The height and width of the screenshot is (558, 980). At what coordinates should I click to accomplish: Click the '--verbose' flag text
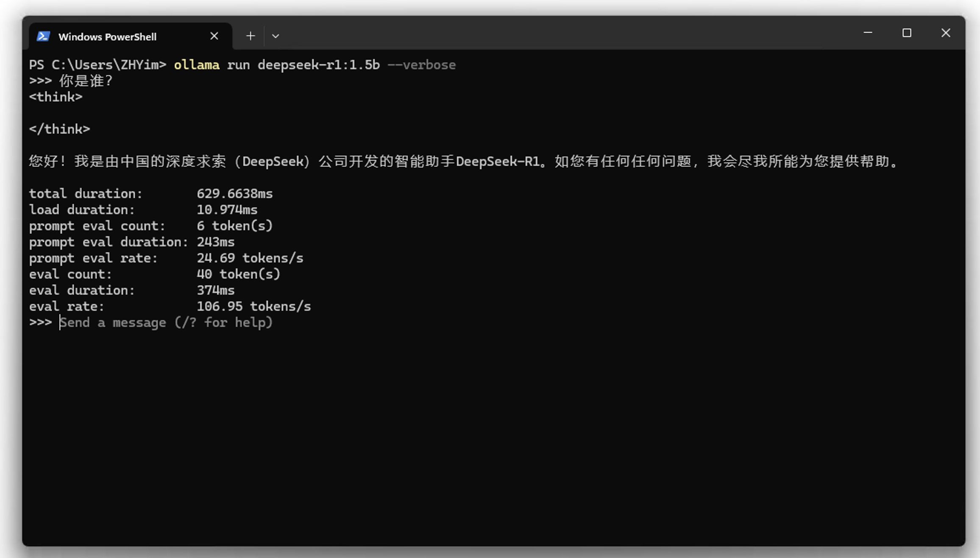[422, 65]
